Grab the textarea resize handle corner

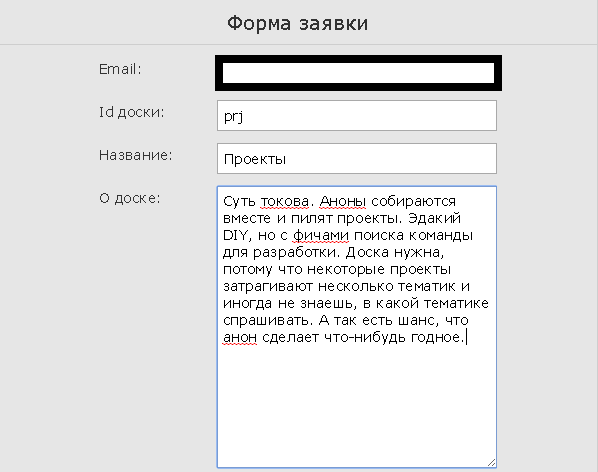tap(492, 462)
